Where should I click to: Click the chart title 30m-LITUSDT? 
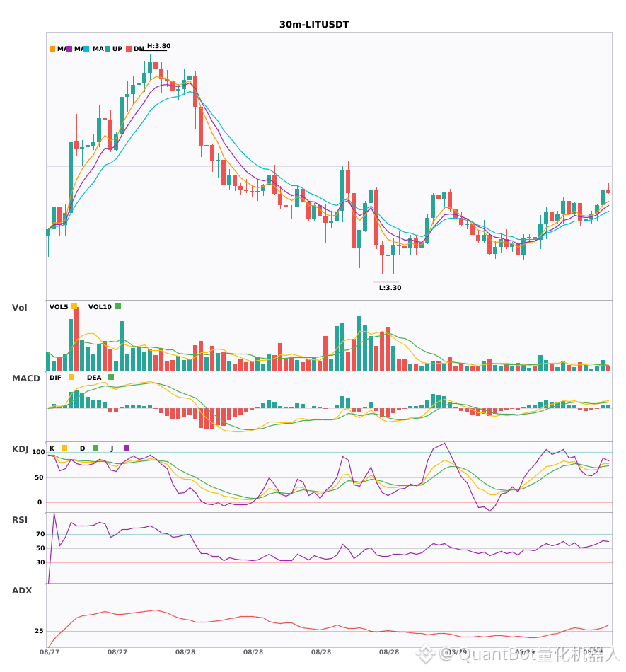click(314, 25)
